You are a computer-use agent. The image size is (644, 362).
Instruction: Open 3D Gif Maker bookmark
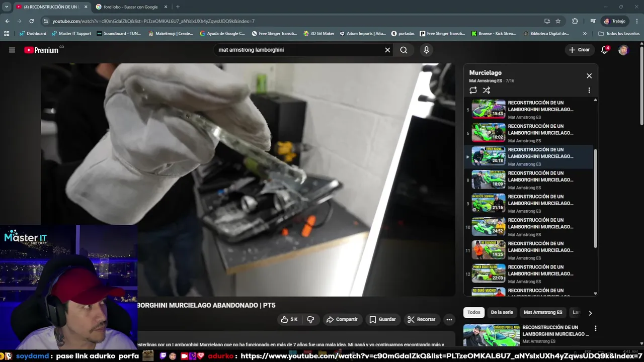(319, 34)
